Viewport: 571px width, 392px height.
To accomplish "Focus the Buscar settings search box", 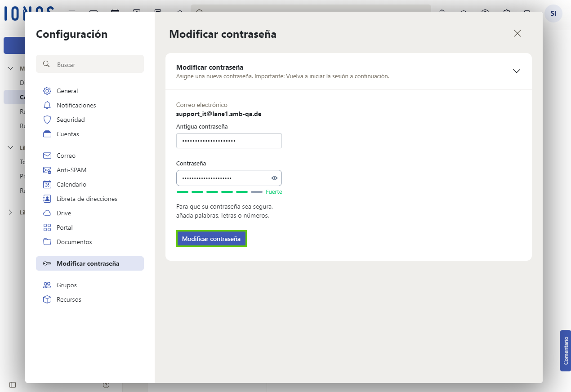I will (90, 64).
